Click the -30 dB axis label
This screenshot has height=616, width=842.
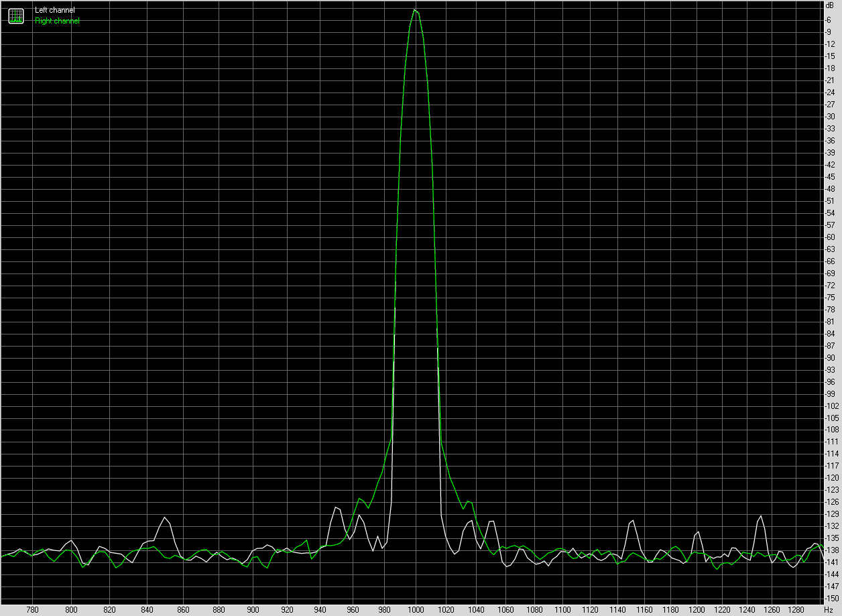point(830,116)
